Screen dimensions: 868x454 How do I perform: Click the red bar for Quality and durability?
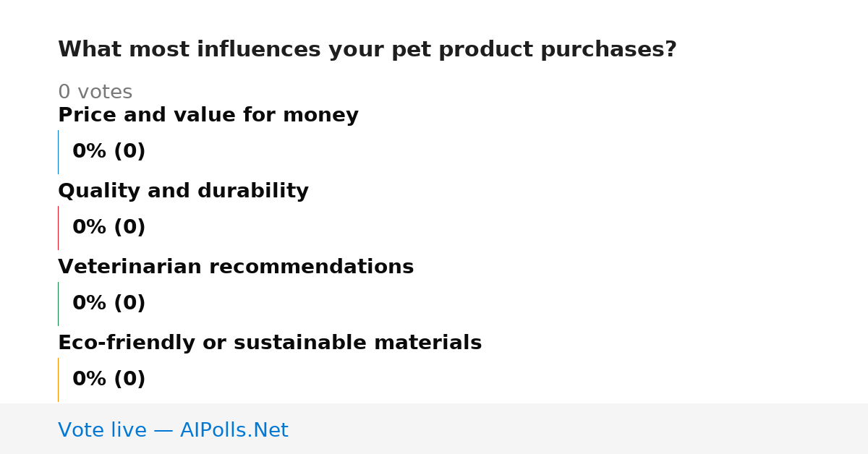[59, 228]
